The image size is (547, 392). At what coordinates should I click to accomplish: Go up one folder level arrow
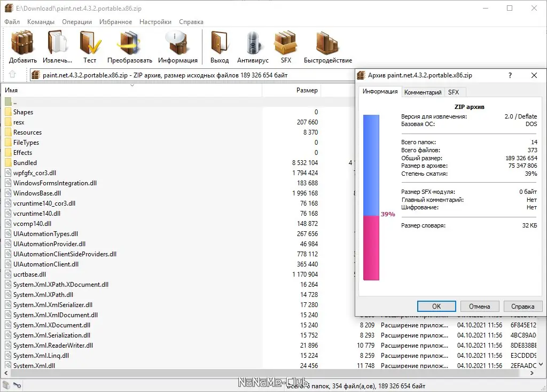point(12,74)
